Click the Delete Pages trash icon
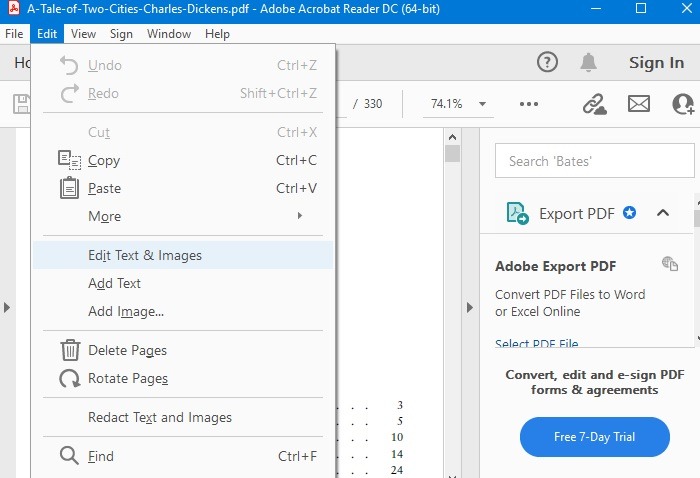This screenshot has width=700, height=478. click(x=70, y=350)
